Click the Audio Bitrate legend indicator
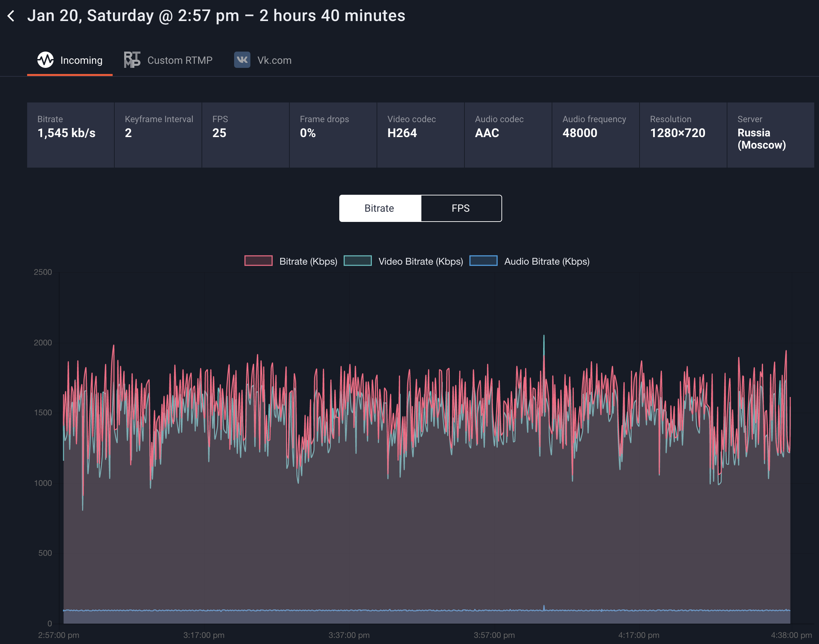The image size is (819, 644). (x=483, y=261)
